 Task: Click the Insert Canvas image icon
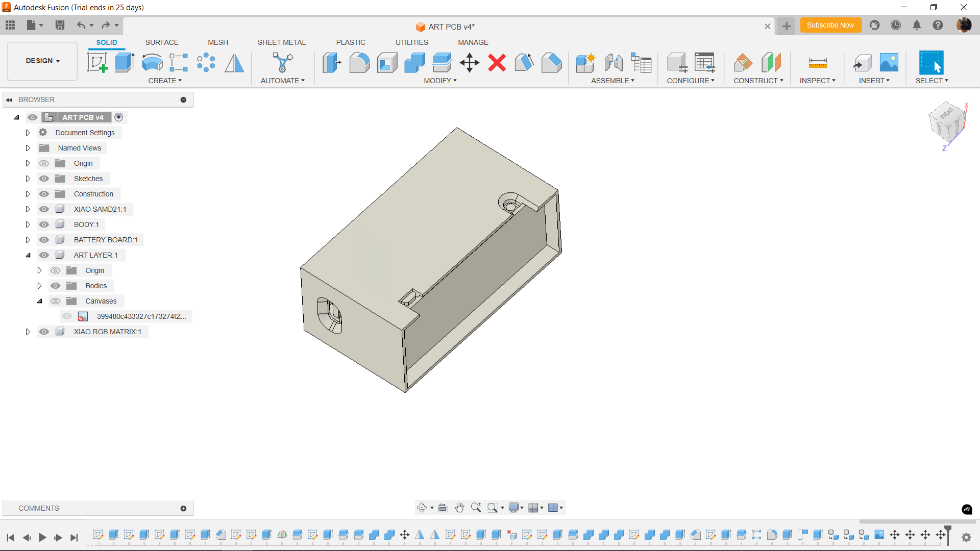tap(889, 63)
